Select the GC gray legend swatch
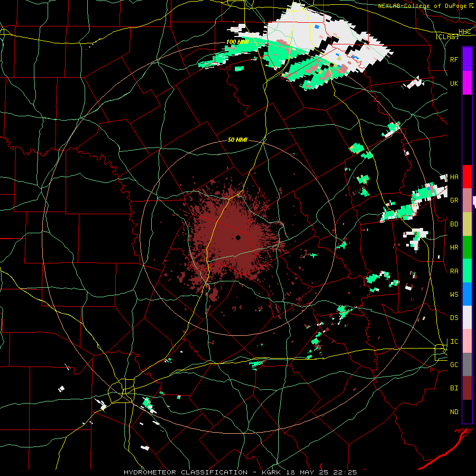The image size is (476, 476). click(x=467, y=364)
